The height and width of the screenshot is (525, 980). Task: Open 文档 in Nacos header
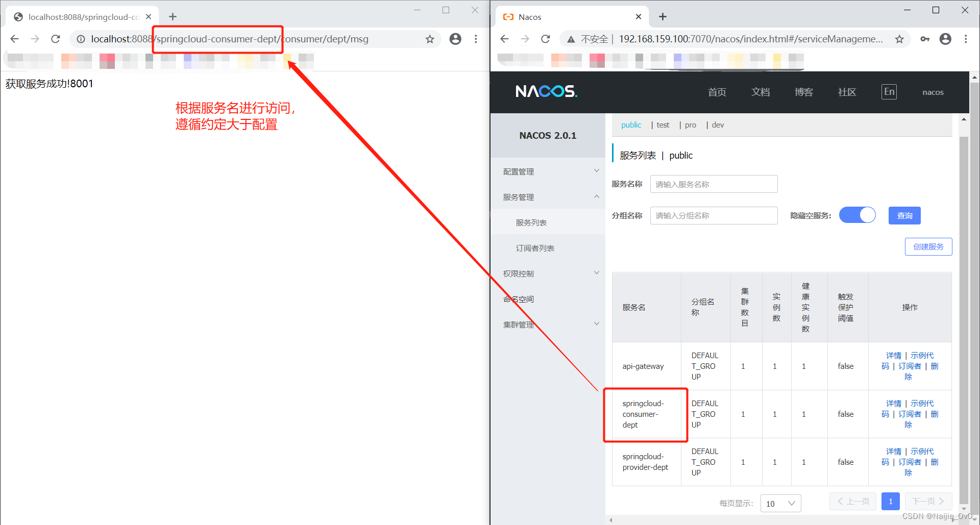pos(761,92)
